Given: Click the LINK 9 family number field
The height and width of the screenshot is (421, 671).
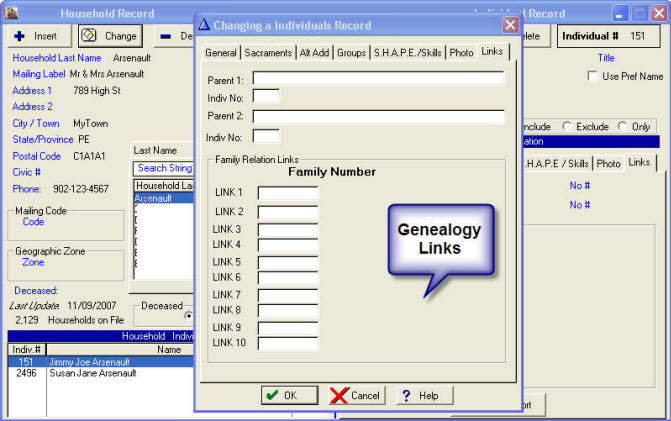Looking at the screenshot, I should click(x=288, y=328).
